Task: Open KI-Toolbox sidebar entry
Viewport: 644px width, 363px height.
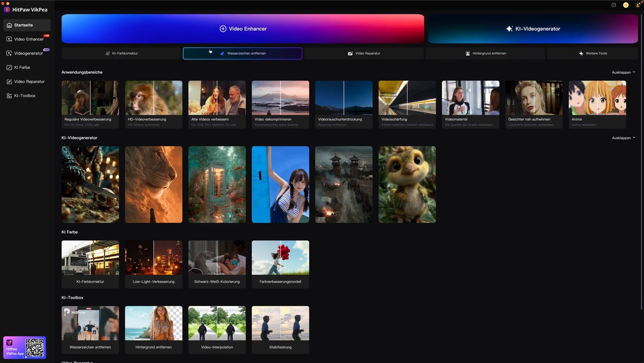Action: pos(27,96)
